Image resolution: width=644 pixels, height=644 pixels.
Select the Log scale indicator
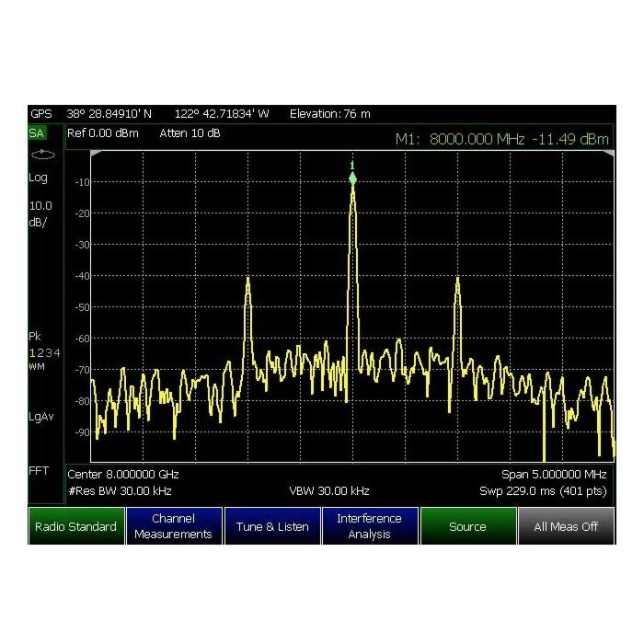40,178
